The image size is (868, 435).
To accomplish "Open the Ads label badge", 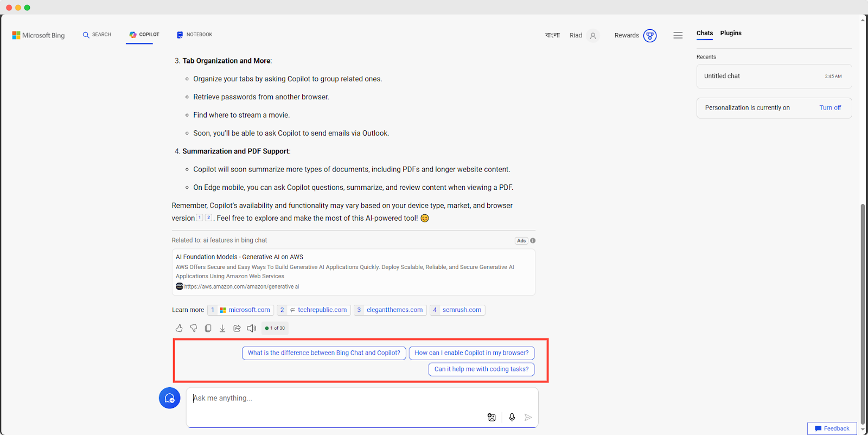I will coord(521,241).
